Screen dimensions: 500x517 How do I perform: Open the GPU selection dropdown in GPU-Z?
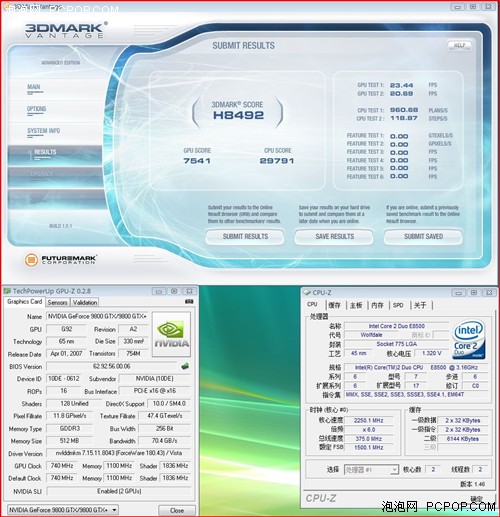coord(63,510)
